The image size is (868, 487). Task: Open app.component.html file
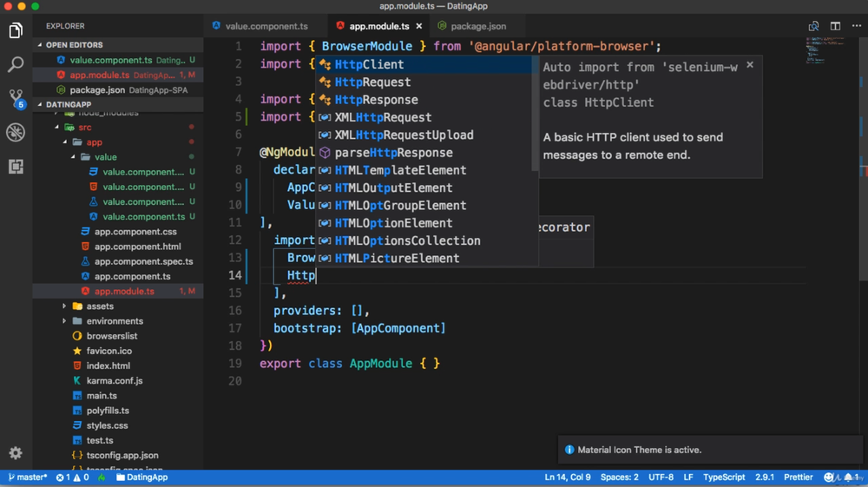[x=118, y=247]
